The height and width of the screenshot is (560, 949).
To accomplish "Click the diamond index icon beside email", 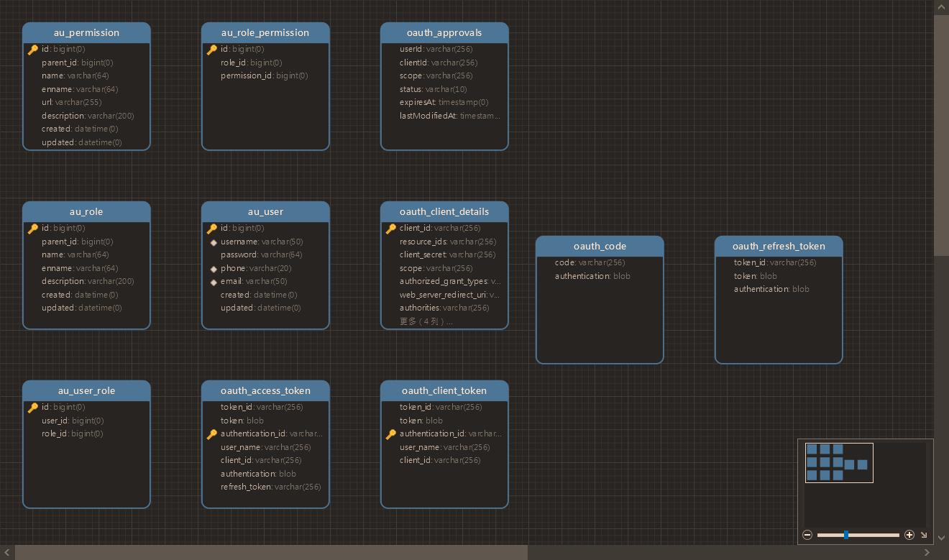I will tap(214, 282).
